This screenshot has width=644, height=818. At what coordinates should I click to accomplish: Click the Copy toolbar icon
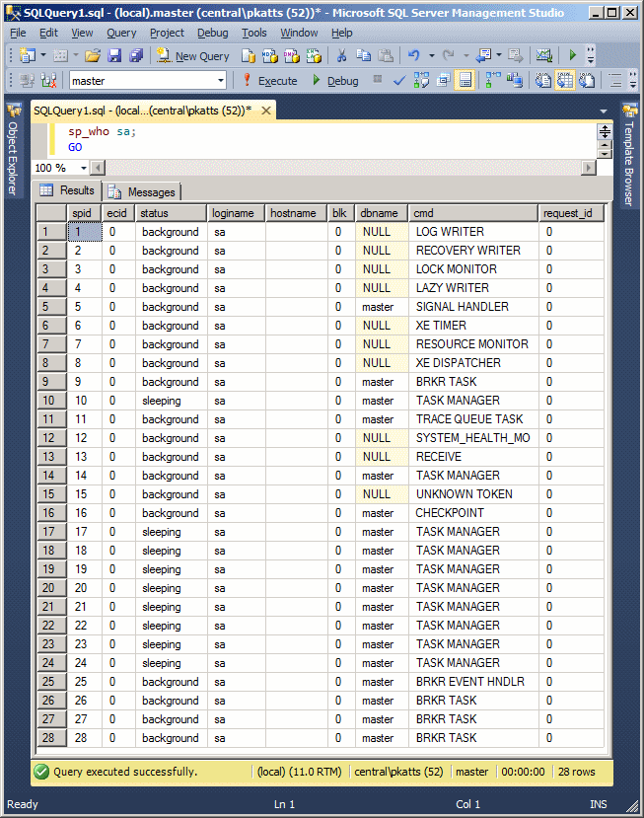(364, 55)
